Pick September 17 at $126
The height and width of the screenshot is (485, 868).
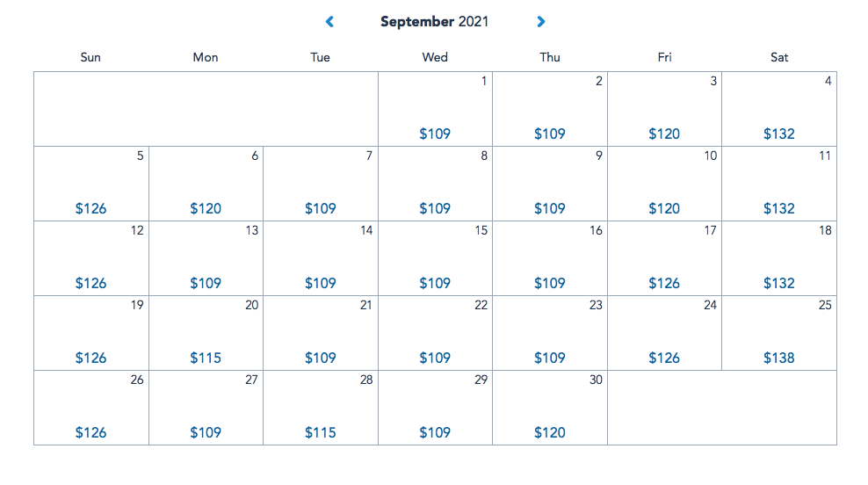(664, 259)
